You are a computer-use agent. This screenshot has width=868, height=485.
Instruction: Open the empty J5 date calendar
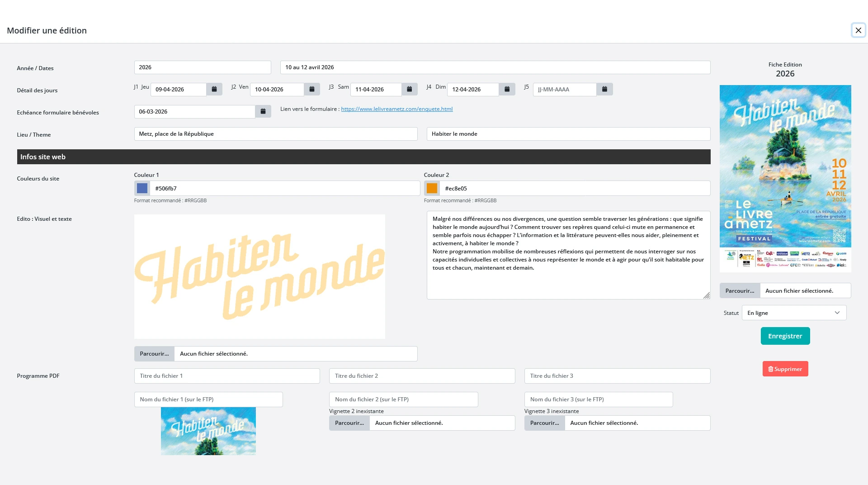pos(604,89)
